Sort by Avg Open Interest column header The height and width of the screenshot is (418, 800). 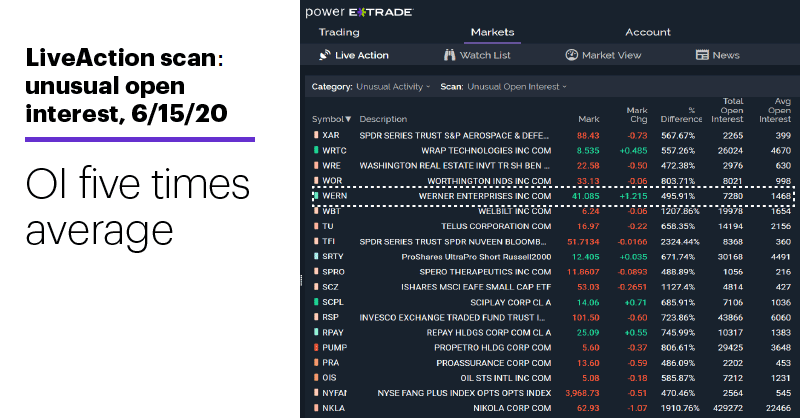(x=775, y=110)
